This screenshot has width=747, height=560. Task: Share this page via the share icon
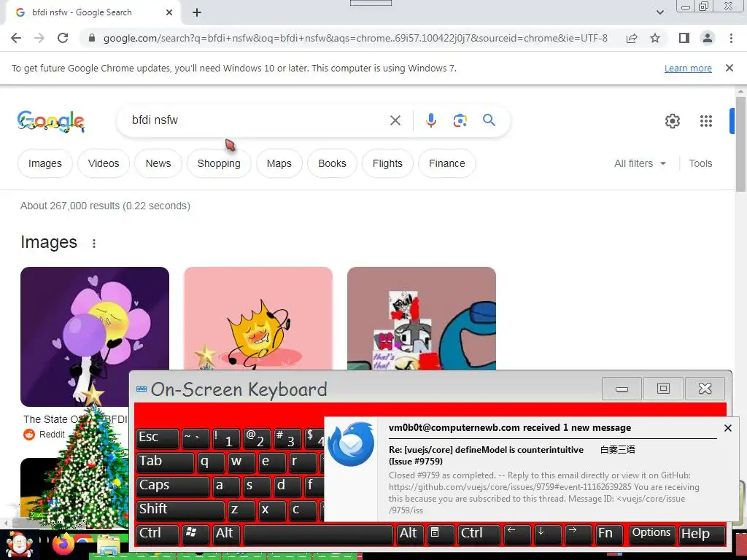[x=632, y=38]
